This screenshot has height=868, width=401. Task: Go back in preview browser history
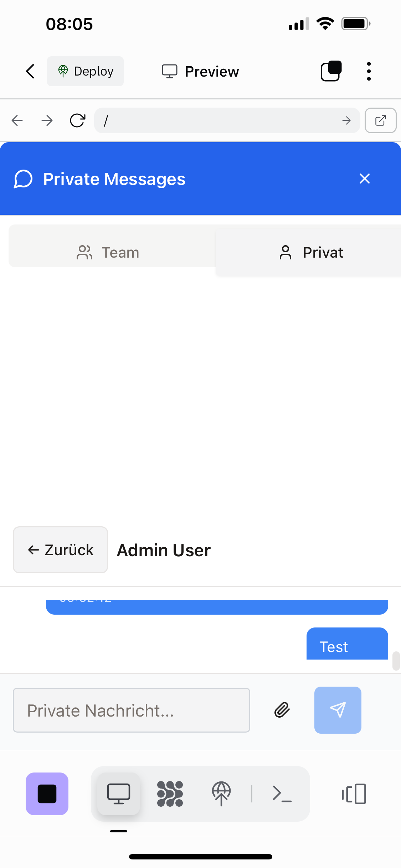coord(17,120)
